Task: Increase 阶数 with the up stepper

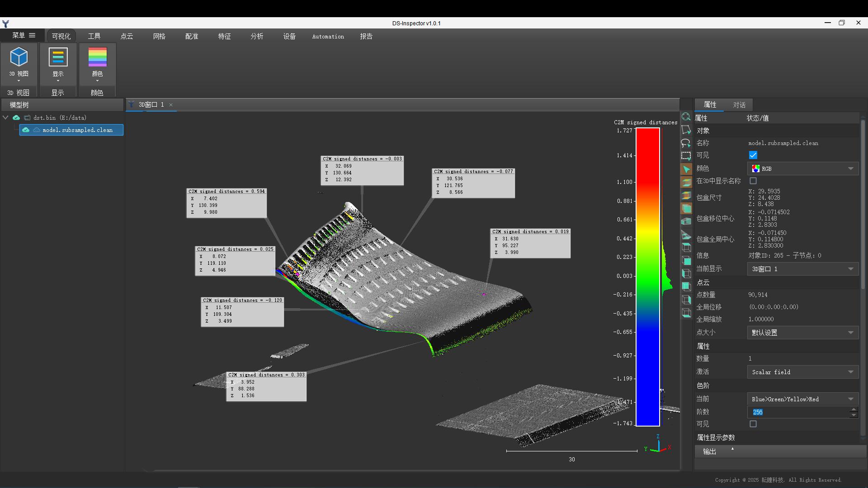Action: [854, 409]
